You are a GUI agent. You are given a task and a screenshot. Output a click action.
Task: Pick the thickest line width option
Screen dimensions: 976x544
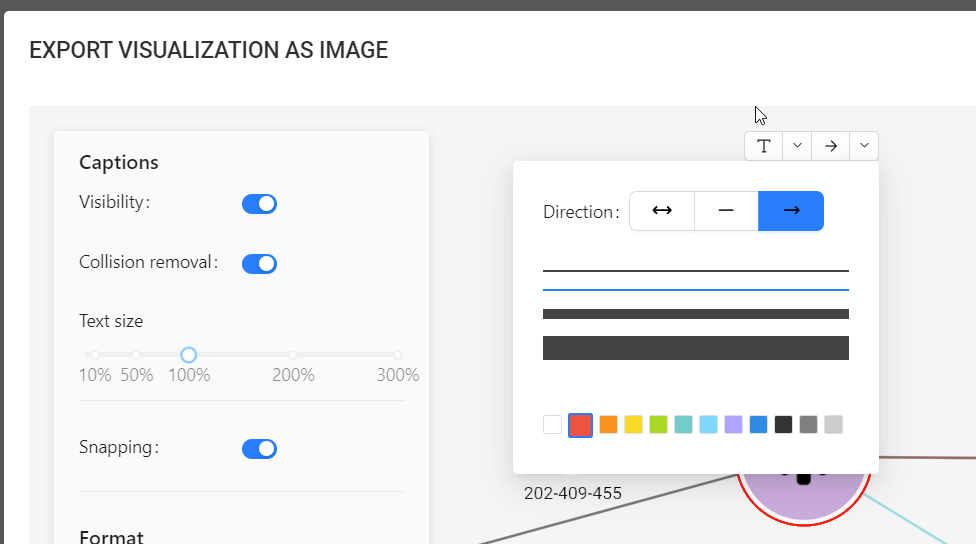695,348
